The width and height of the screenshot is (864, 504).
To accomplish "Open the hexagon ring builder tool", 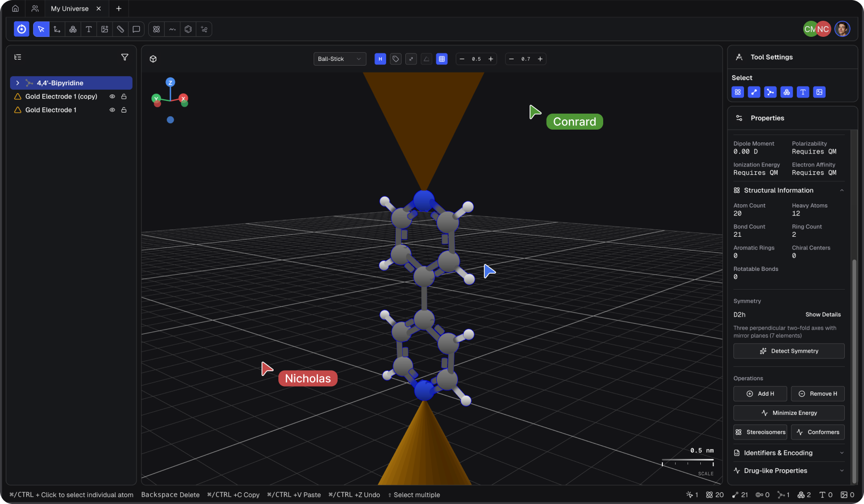I will pyautogui.click(x=188, y=29).
